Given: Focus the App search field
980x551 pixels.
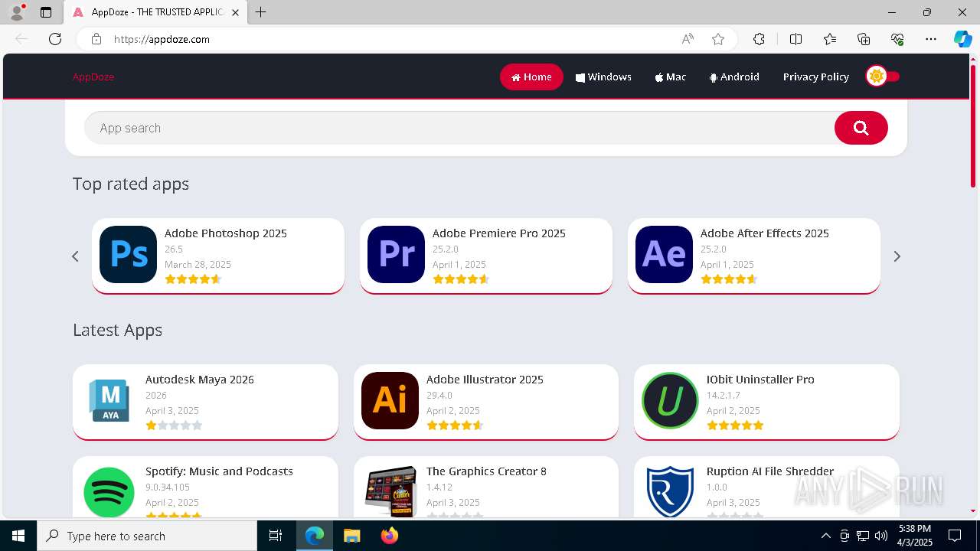Looking at the screenshot, I should (x=459, y=128).
